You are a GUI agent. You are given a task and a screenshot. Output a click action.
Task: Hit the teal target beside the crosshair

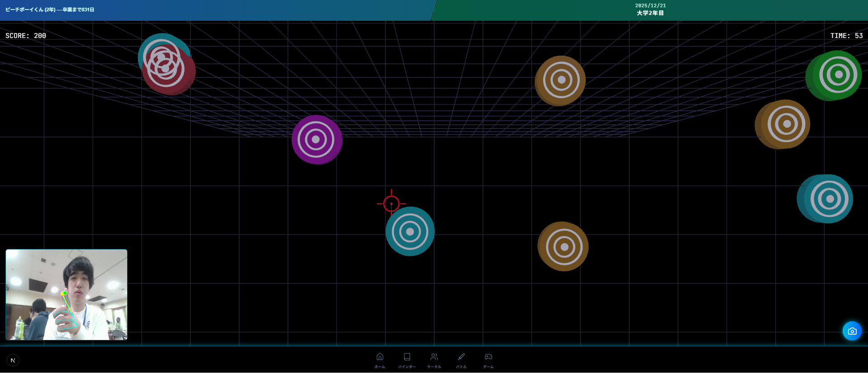click(x=410, y=232)
